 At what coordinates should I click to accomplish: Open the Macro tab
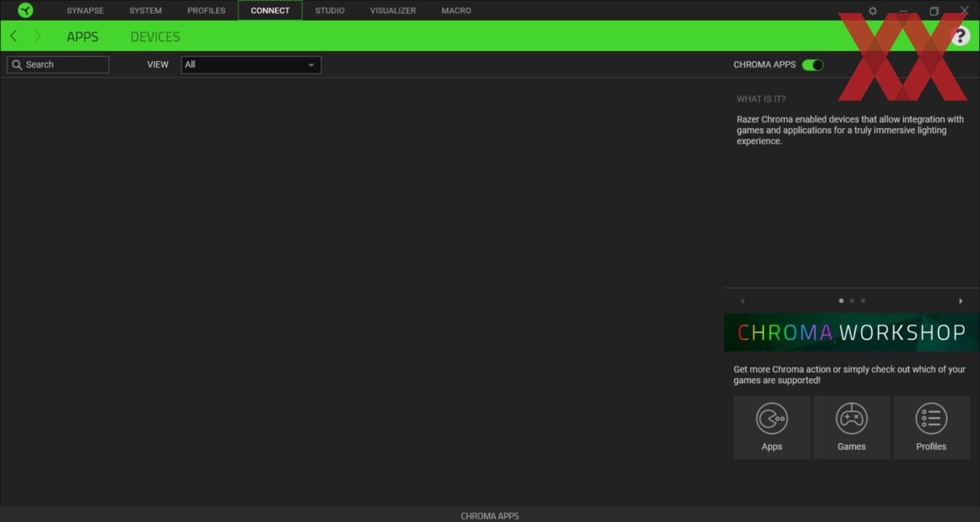pyautogui.click(x=456, y=11)
